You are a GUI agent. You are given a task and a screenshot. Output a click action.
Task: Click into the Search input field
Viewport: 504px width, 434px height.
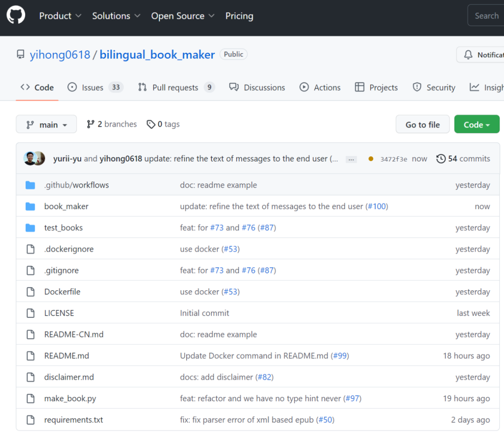[486, 16]
